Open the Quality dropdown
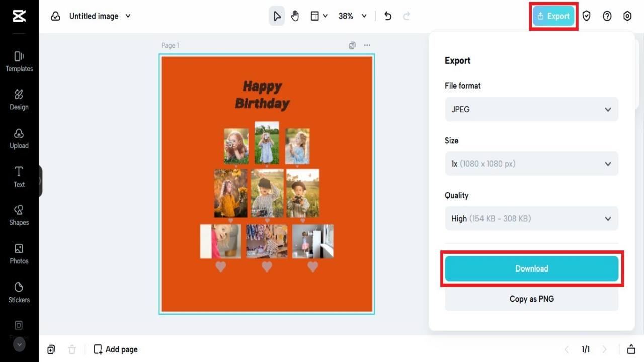This screenshot has width=644, height=362. click(531, 218)
